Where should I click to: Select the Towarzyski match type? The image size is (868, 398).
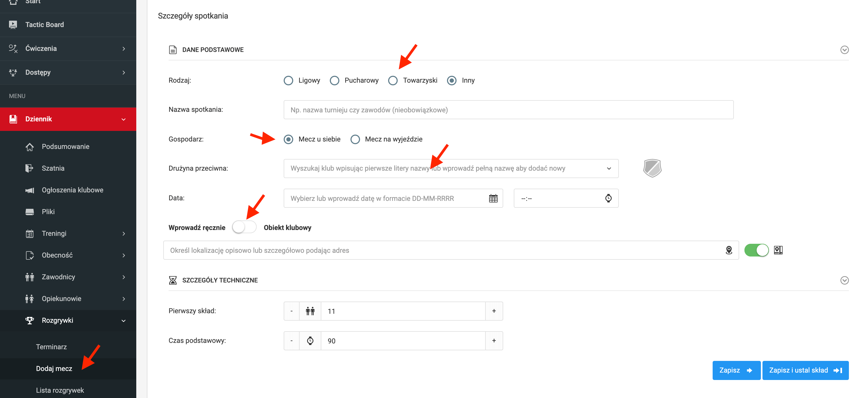tap(393, 81)
